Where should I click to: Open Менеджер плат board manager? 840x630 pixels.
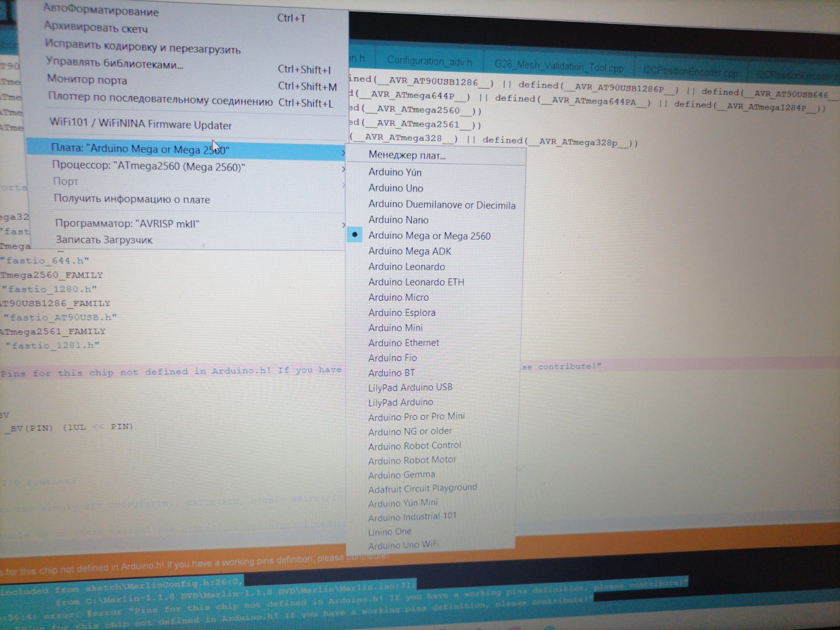click(406, 155)
